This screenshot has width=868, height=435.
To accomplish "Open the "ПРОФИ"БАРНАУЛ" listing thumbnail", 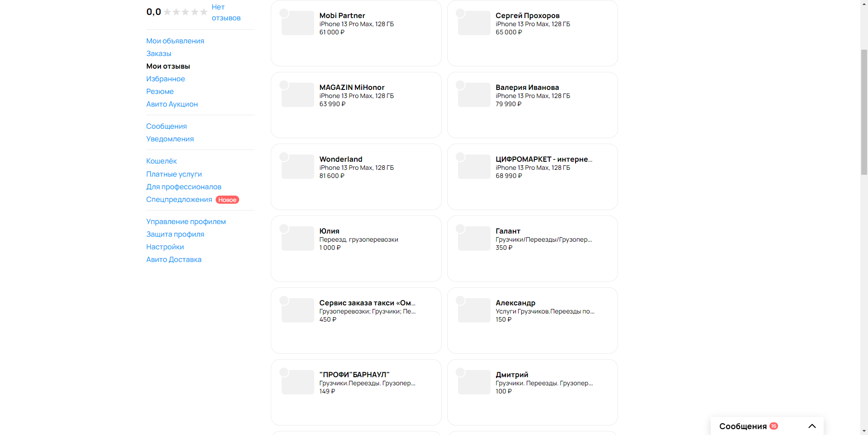I will 298,382.
